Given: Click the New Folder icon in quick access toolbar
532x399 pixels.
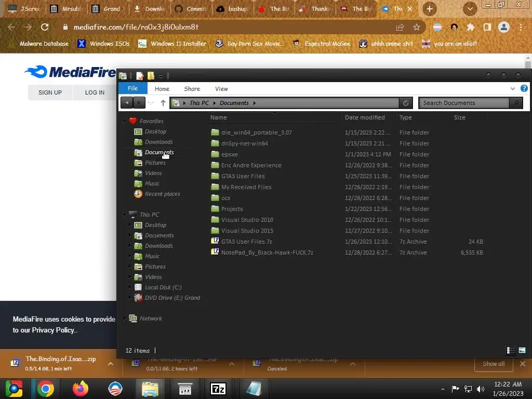Looking at the screenshot, I should [x=151, y=76].
